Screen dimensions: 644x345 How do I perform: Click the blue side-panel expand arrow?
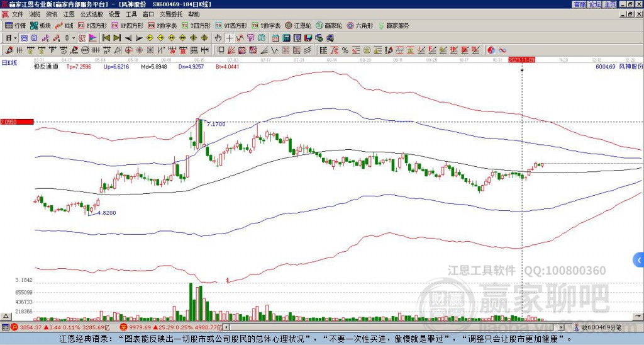639,260
